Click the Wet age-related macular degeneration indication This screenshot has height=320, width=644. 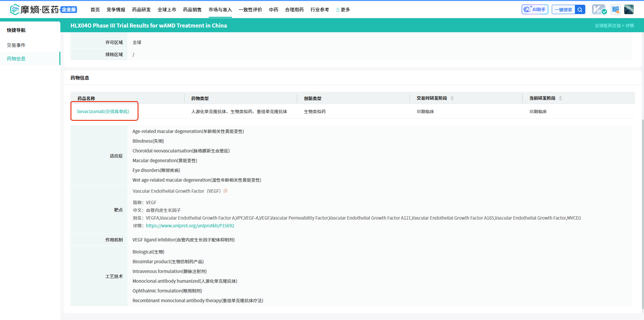tap(197, 180)
